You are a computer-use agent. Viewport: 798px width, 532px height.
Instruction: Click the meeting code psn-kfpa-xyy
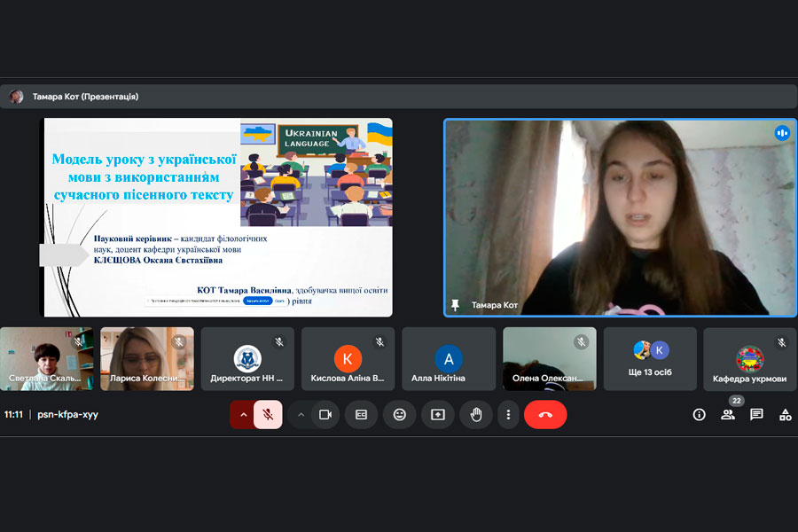(67, 414)
